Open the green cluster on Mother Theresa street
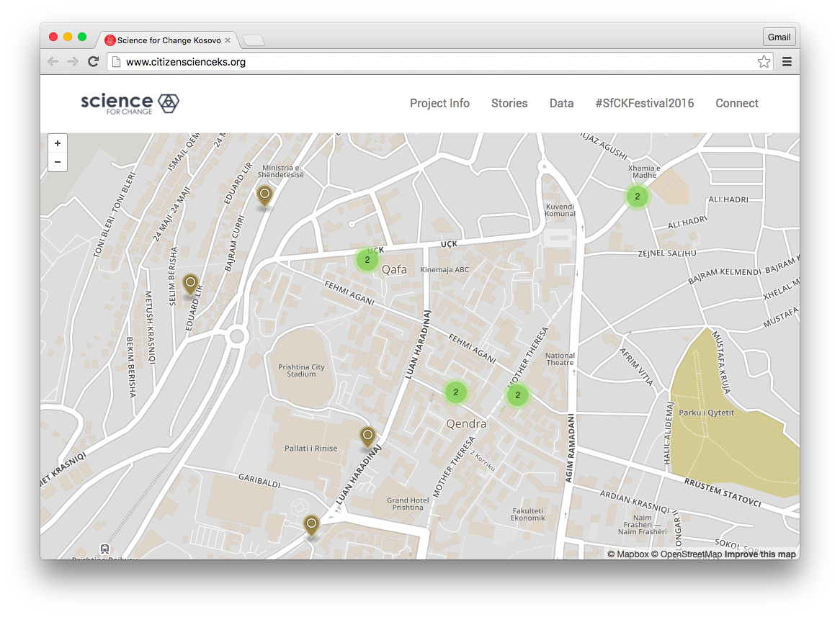840x617 pixels. (x=517, y=395)
